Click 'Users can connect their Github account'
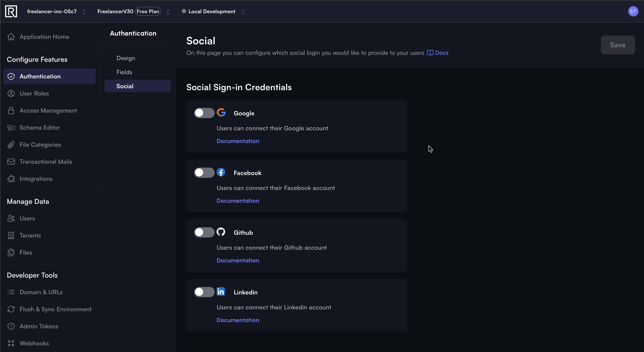This screenshot has width=644, height=352. 271,248
